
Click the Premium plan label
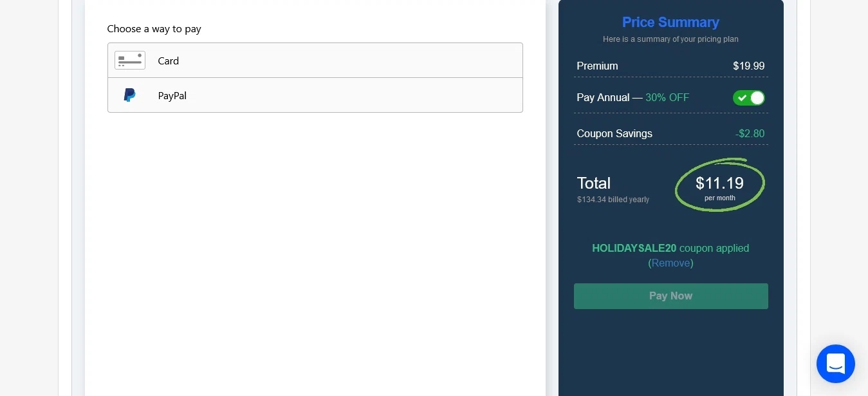coord(597,66)
